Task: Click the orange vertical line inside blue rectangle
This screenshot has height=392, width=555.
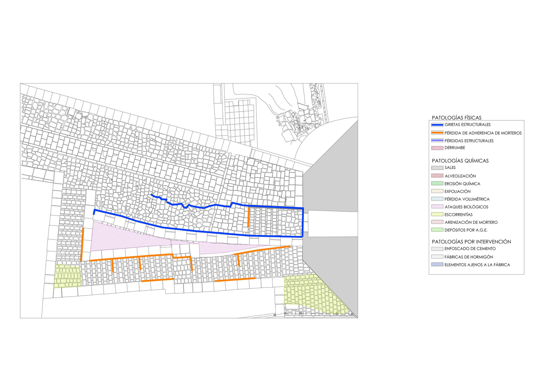Action: pos(248,217)
